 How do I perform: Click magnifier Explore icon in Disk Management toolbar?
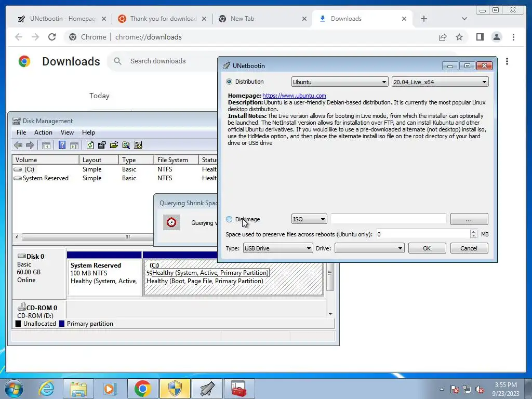(x=126, y=145)
